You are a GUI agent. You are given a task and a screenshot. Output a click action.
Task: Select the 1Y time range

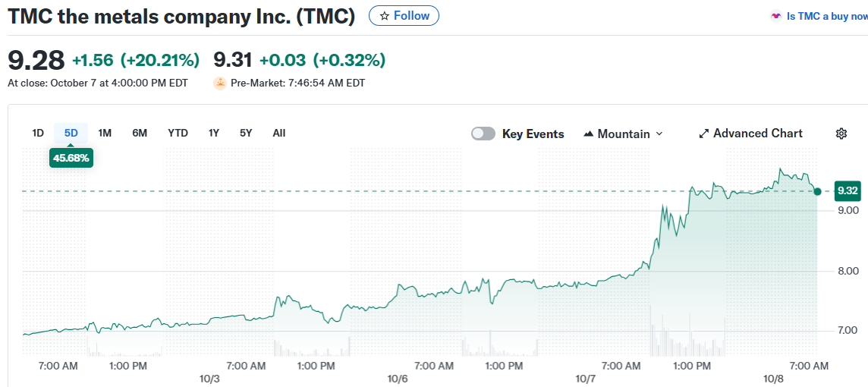214,133
